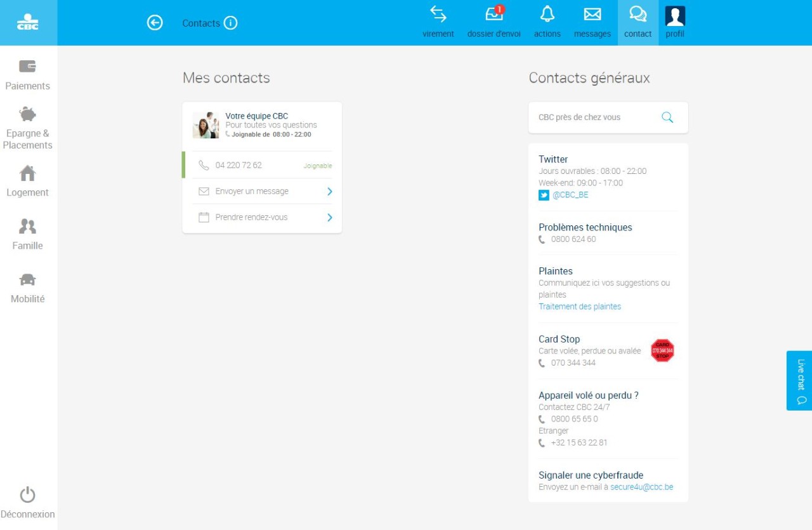Select the contact chat bubbles icon

pyautogui.click(x=638, y=14)
